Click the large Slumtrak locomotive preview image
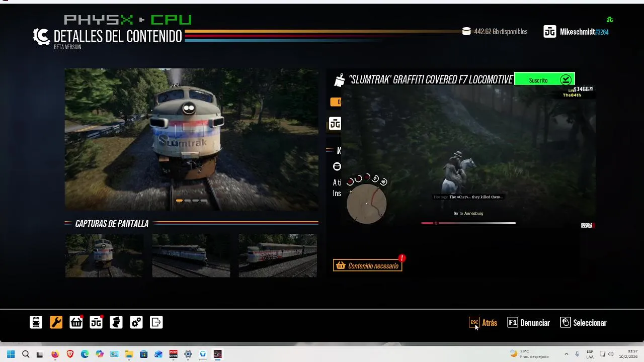The image size is (644, 362). [191, 139]
